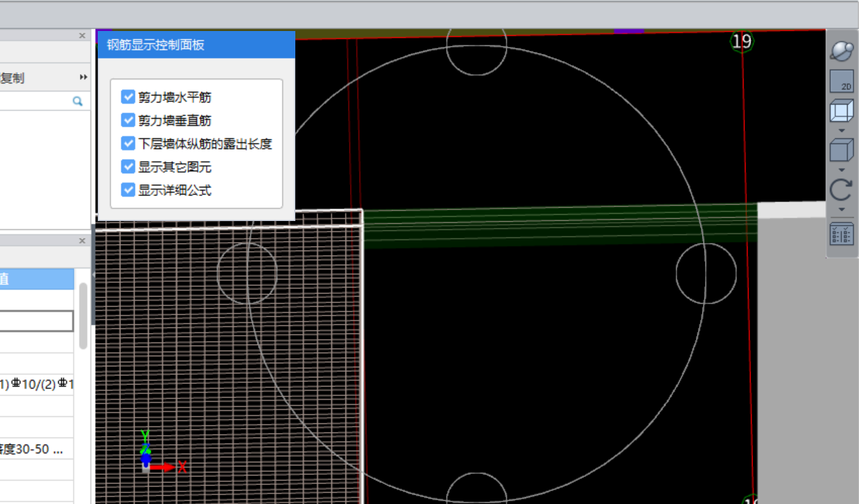This screenshot has width=859, height=504.
Task: Open dropdown arrow below rotate icon
Action: pos(841,210)
